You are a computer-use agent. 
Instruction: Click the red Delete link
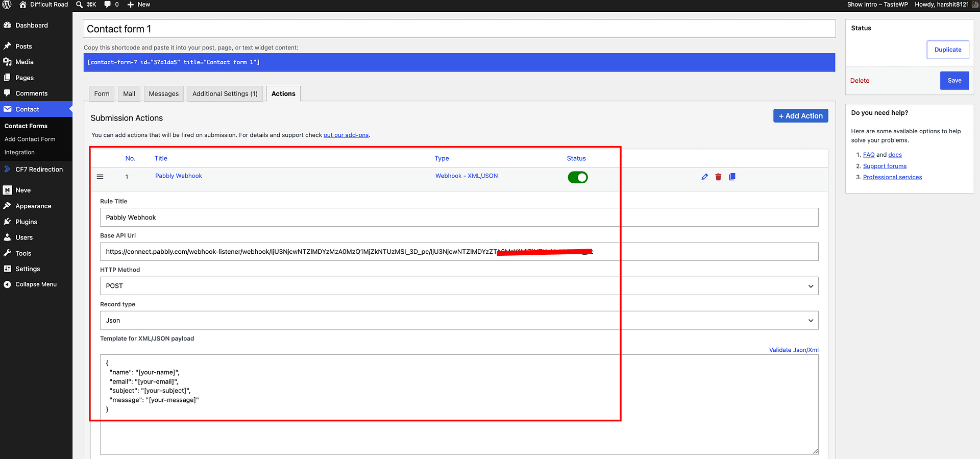point(860,81)
